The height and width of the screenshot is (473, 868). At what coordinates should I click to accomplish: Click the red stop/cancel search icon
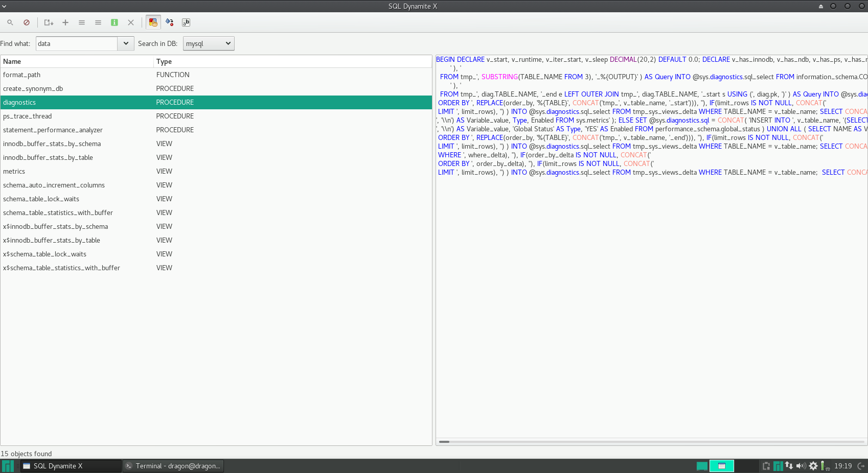27,22
